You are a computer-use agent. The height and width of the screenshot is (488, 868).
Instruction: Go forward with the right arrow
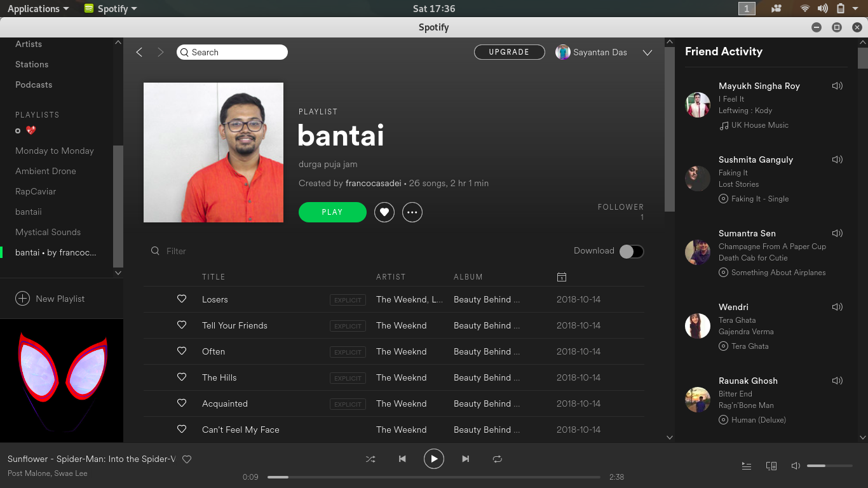161,52
